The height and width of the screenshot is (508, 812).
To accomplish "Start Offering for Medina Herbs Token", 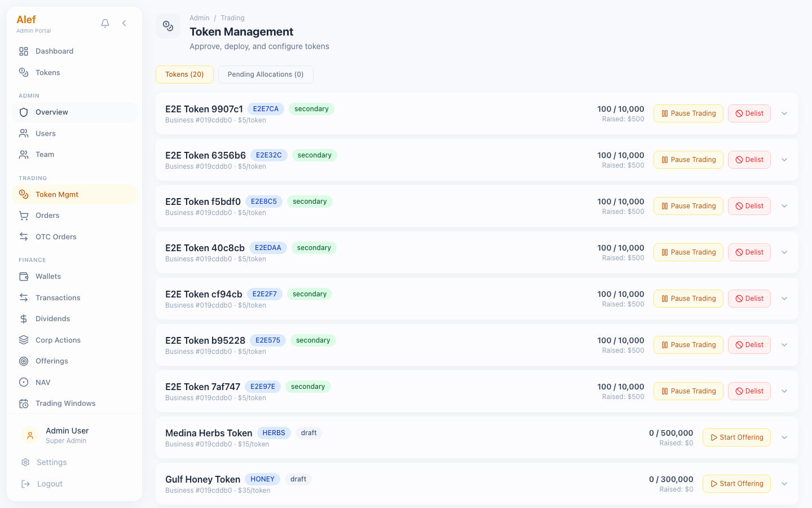I will 736,437.
